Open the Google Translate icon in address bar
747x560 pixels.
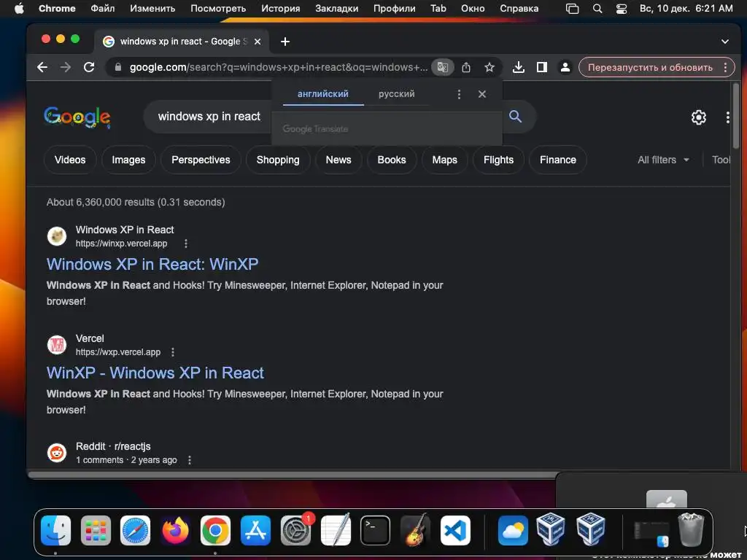[443, 67]
